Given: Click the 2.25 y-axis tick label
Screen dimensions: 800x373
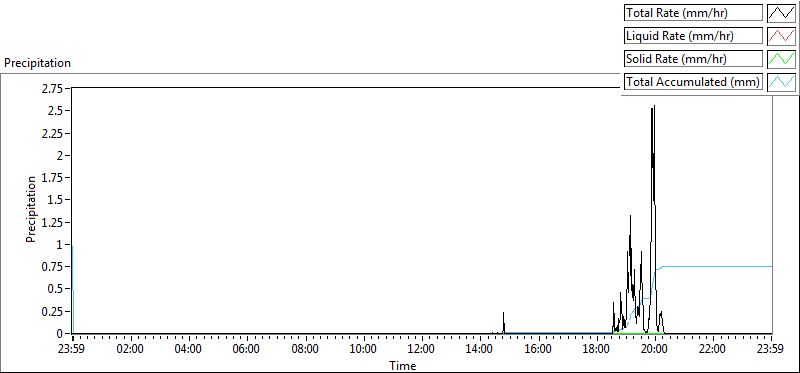Looking at the screenshot, I should tap(52, 133).
